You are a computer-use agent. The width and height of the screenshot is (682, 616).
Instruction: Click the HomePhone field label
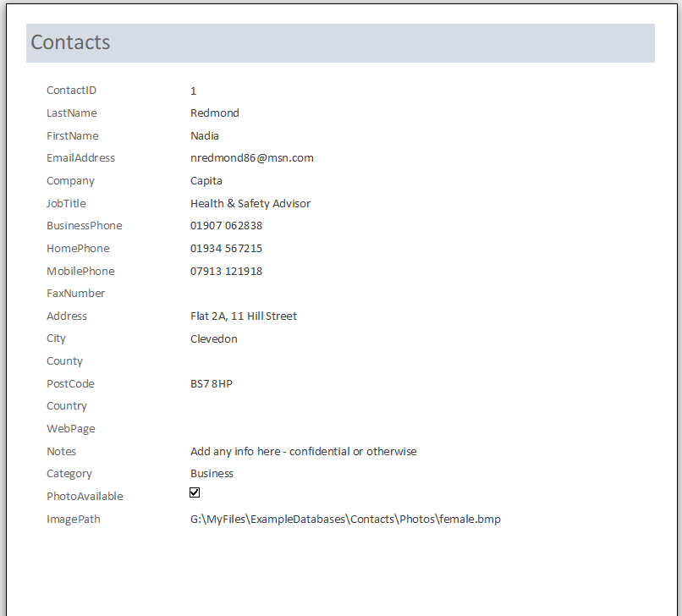pos(79,249)
